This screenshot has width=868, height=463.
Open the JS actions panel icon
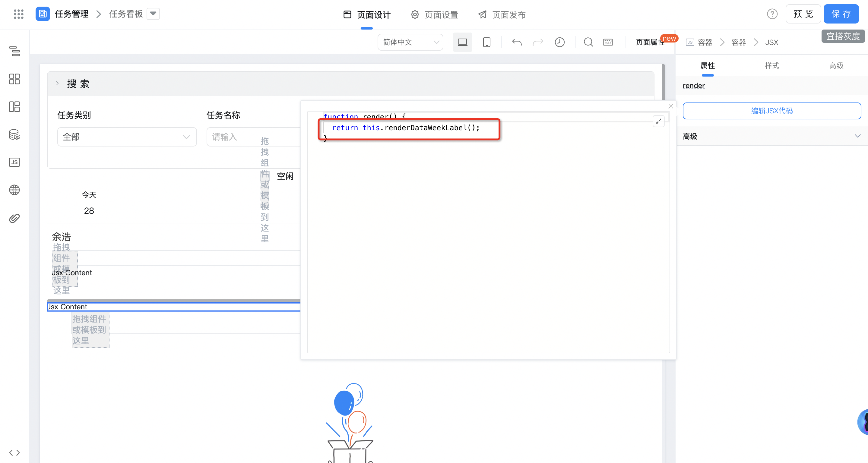(x=14, y=162)
